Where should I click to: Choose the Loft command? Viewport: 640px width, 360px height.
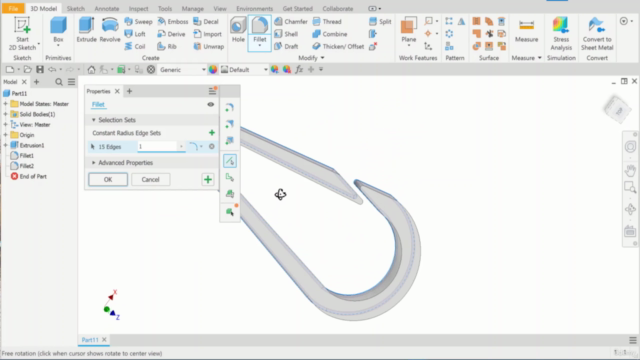(135, 34)
